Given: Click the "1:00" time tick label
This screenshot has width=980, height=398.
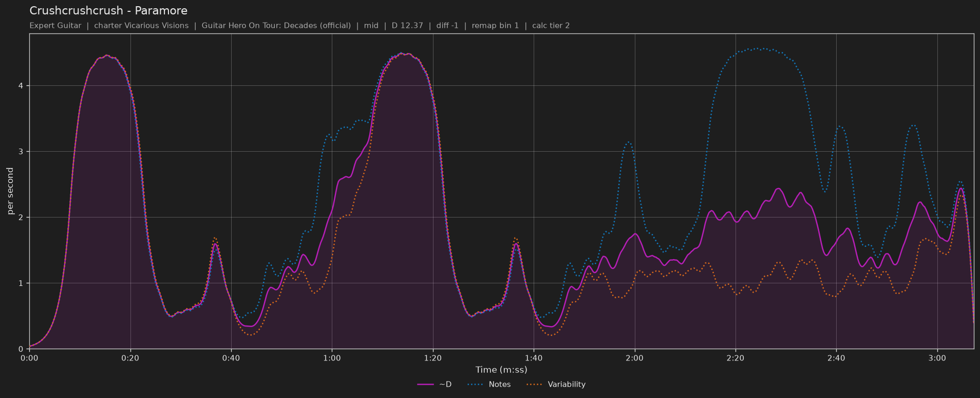Looking at the screenshot, I should (x=332, y=358).
